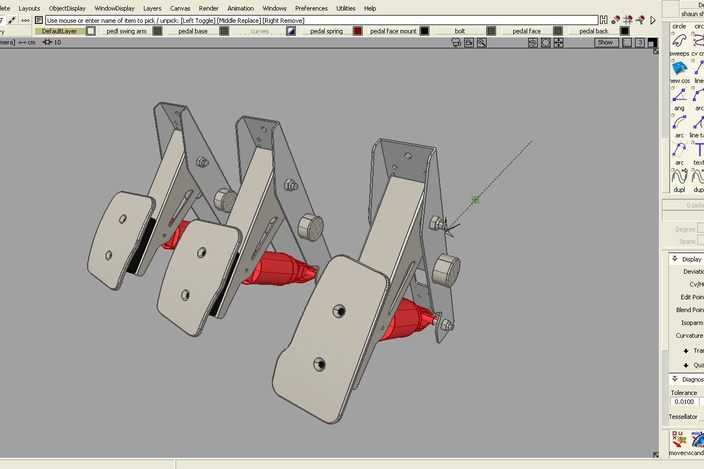The height and width of the screenshot is (469, 704).
Task: Open the Layouts menu
Action: [29, 9]
